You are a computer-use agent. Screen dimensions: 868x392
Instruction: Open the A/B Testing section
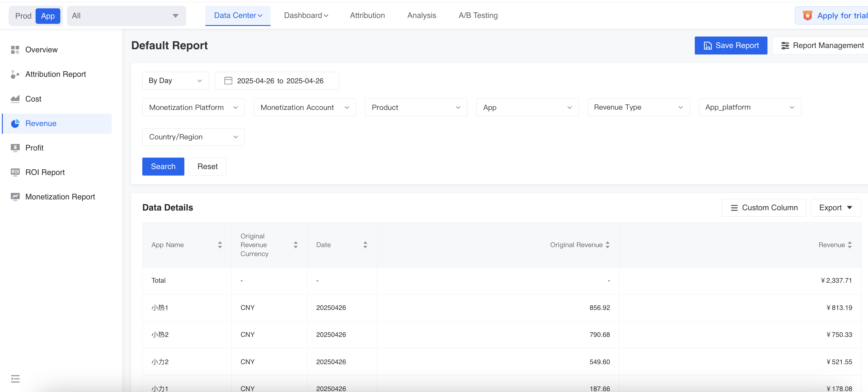[478, 15]
